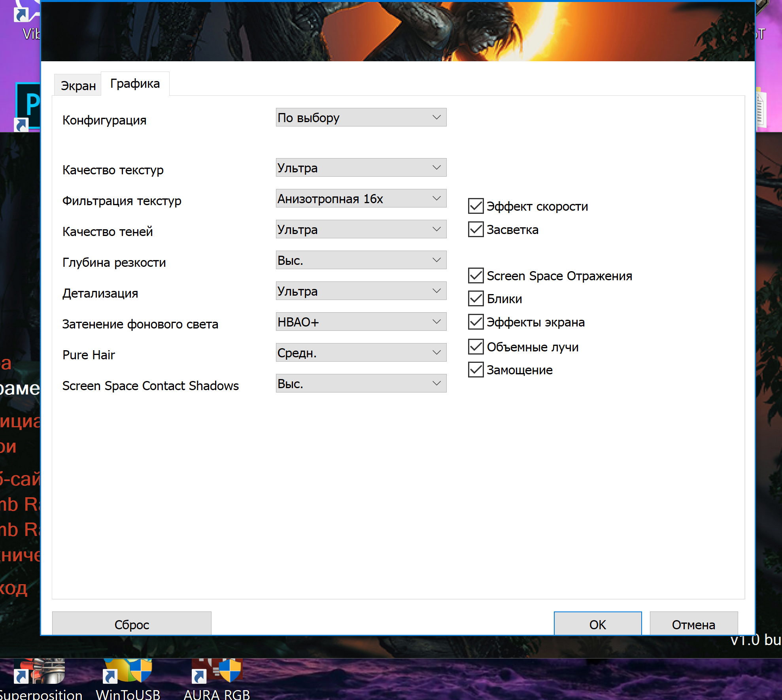Disable the Эффект скорости checkbox
782x700 pixels.
pos(476,206)
